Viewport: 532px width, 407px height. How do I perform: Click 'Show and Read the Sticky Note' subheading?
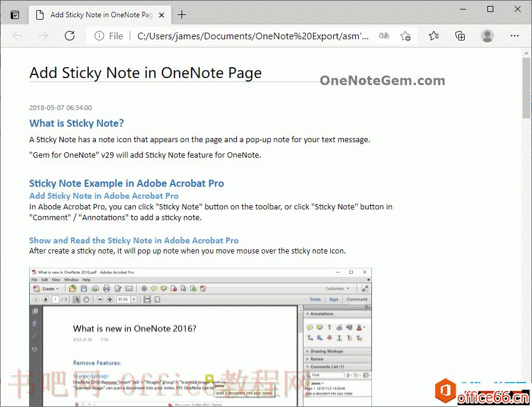(134, 240)
